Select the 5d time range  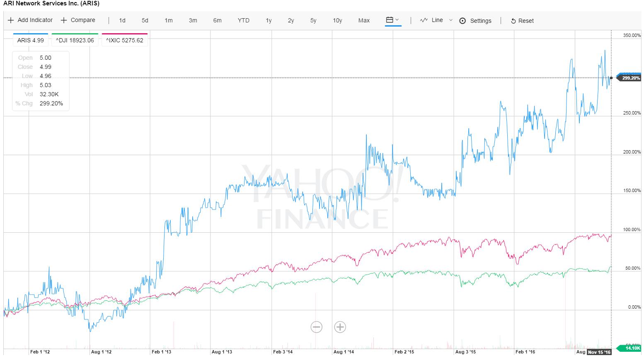pos(145,20)
